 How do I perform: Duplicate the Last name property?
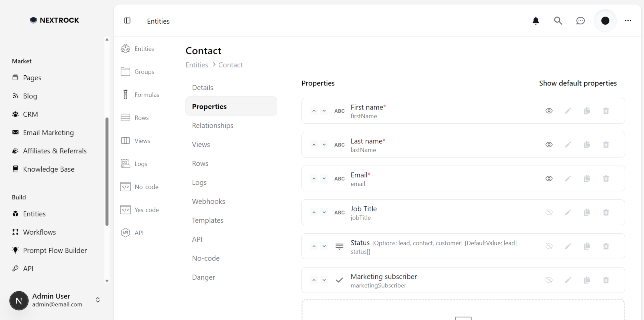coord(587,145)
